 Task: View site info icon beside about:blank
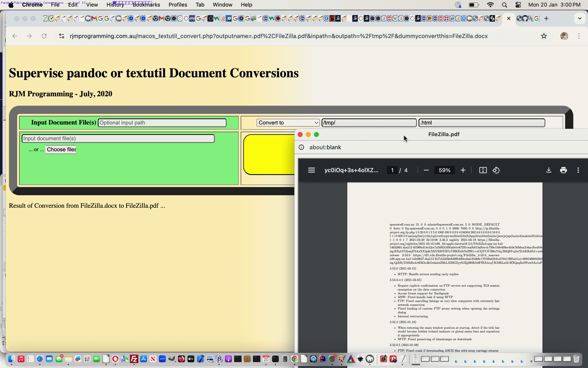click(x=301, y=147)
